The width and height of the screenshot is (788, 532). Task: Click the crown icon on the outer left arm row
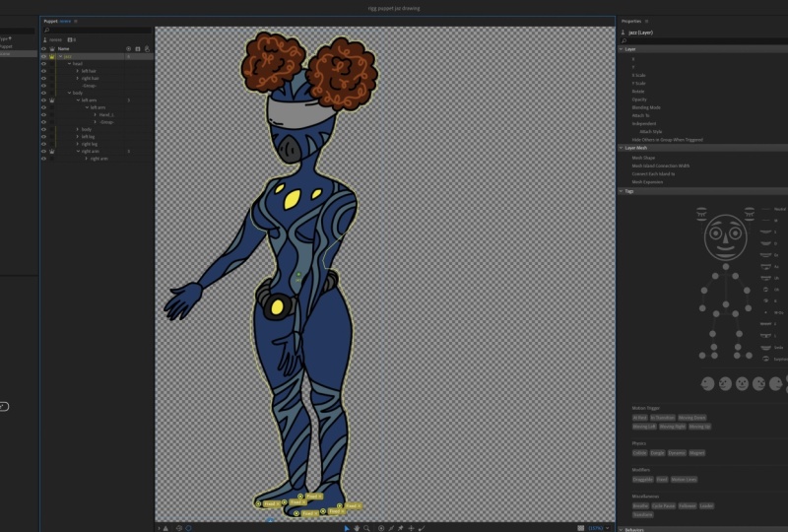(52, 100)
